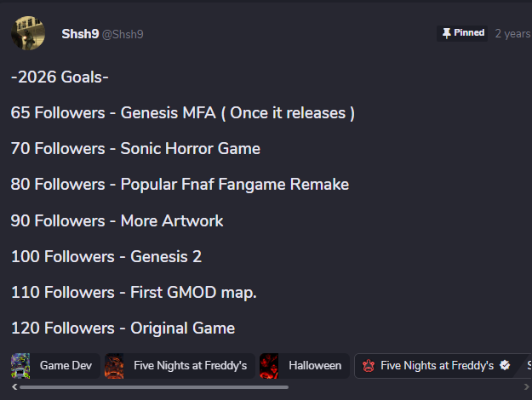Image resolution: width=532 pixels, height=400 pixels.
Task: Click the '-2026 Goals-' heading text
Action: (60, 77)
